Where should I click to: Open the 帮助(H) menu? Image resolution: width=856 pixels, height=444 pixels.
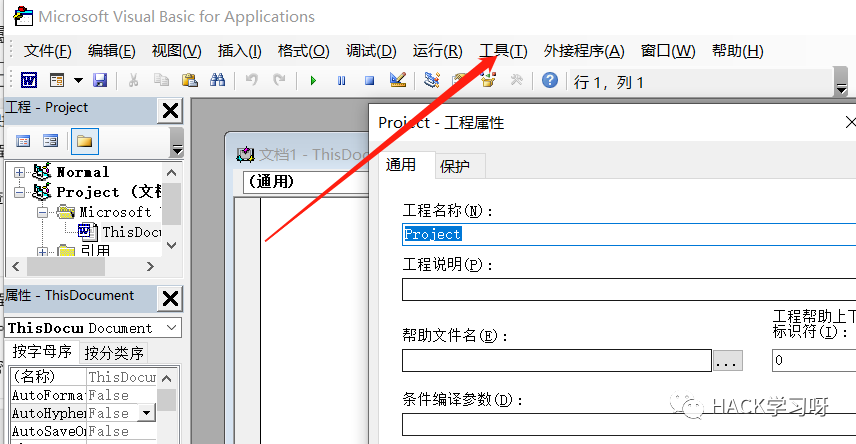point(738,51)
